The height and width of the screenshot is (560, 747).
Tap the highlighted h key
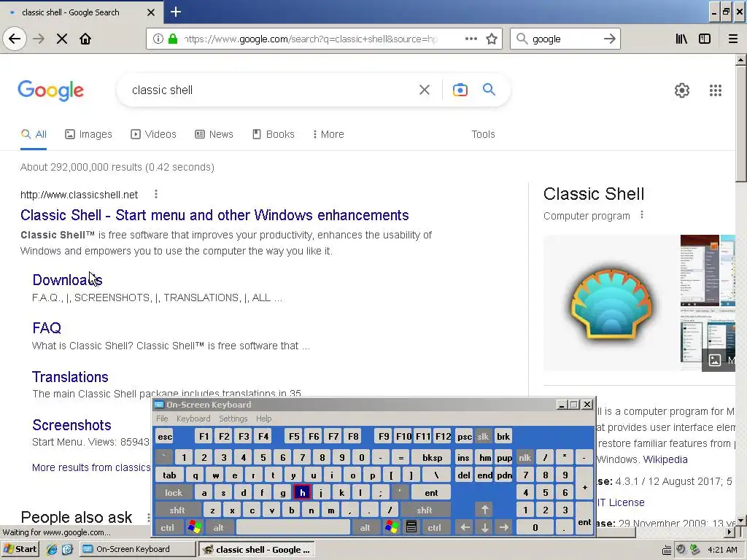click(x=302, y=493)
